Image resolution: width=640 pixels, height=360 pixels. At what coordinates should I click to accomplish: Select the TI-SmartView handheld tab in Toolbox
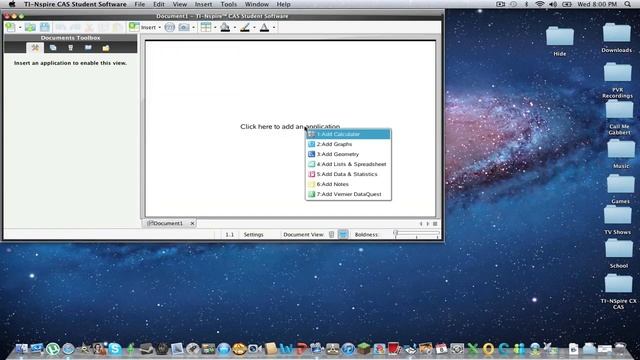71,48
